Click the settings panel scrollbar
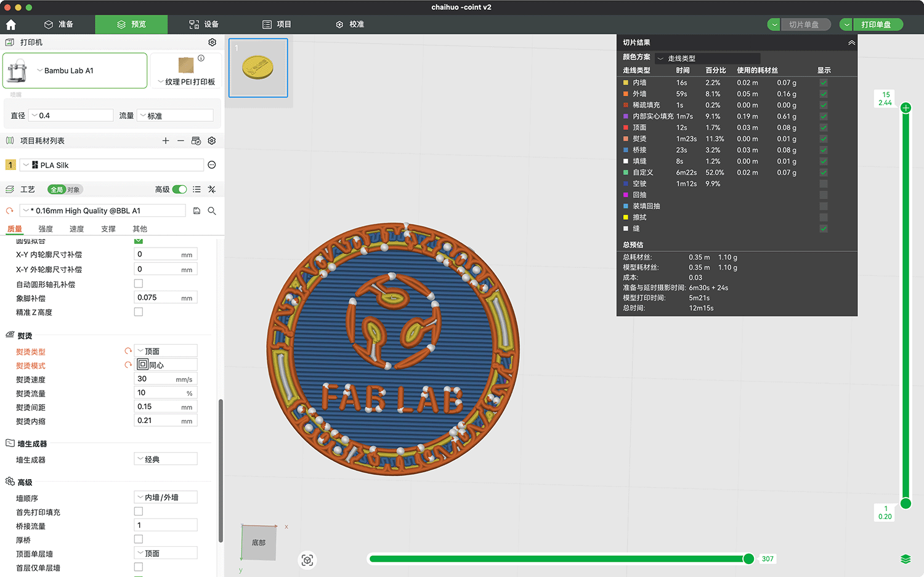Viewport: 924px width, 577px height. (x=221, y=471)
